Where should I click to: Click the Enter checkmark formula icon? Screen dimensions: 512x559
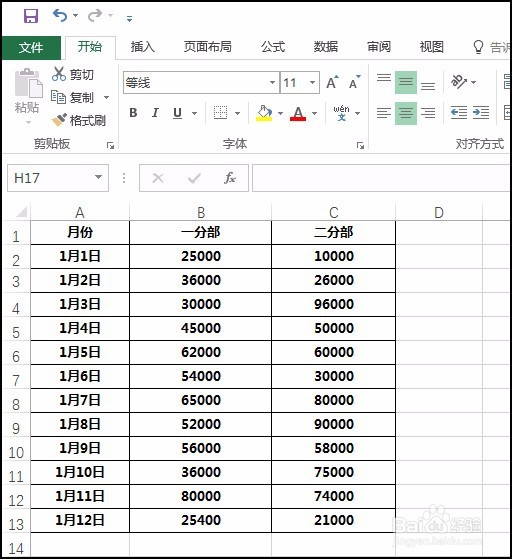click(194, 178)
